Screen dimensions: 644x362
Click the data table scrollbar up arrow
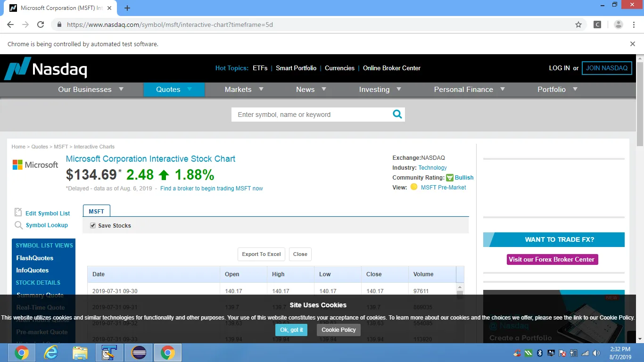tap(460, 287)
